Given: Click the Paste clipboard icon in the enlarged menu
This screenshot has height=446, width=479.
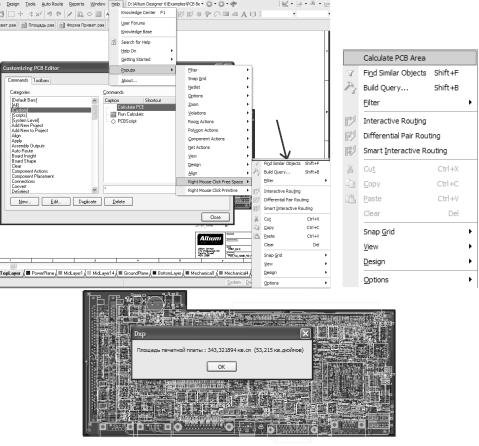Looking at the screenshot, I should 350,199.
